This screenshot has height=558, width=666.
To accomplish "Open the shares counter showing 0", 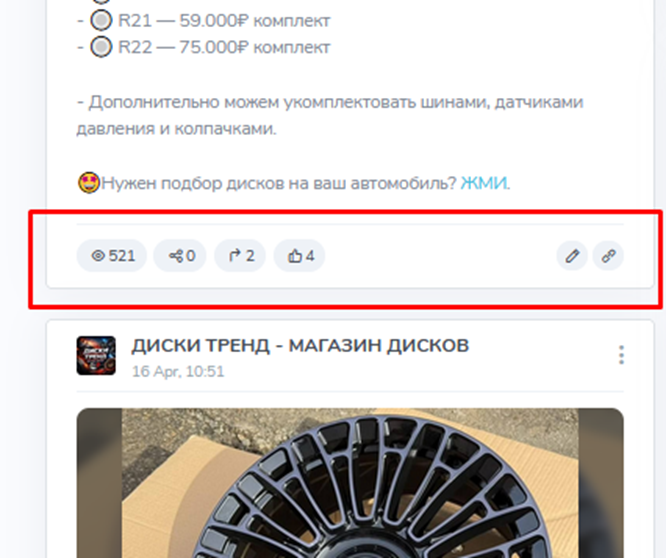I will point(180,256).
